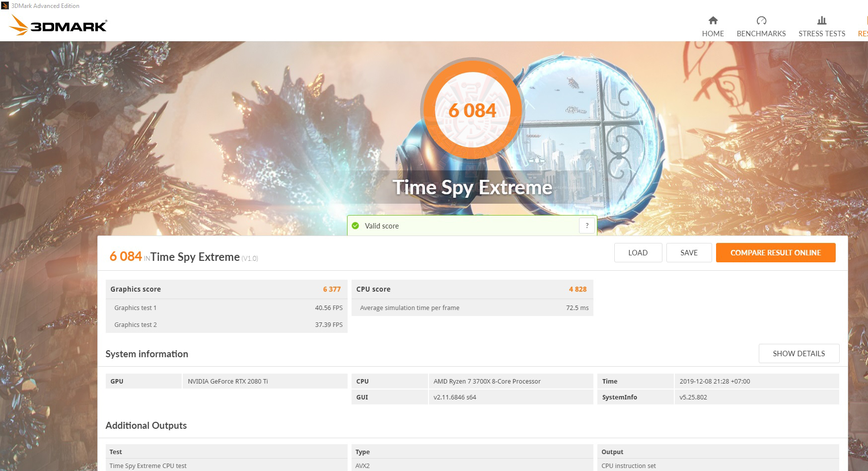Click the Additional Outputs heading

tap(146, 425)
